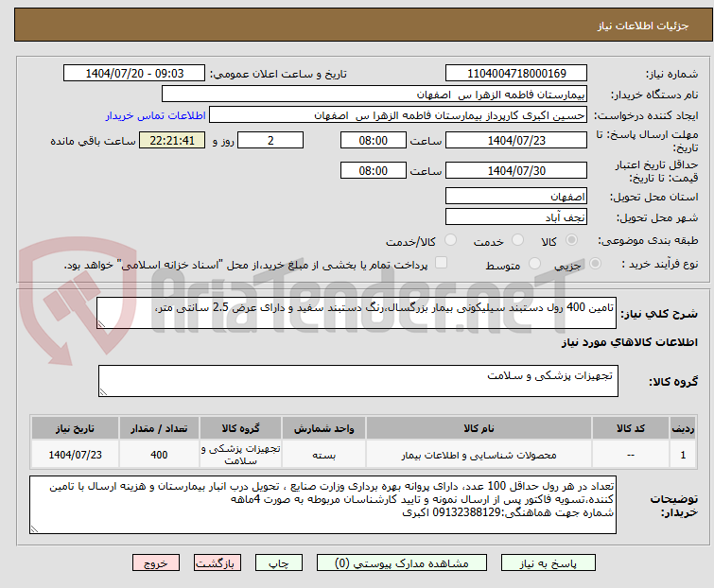Click the تاریخ نیاز column header
This screenshot has height=588, width=714.
coord(75,428)
